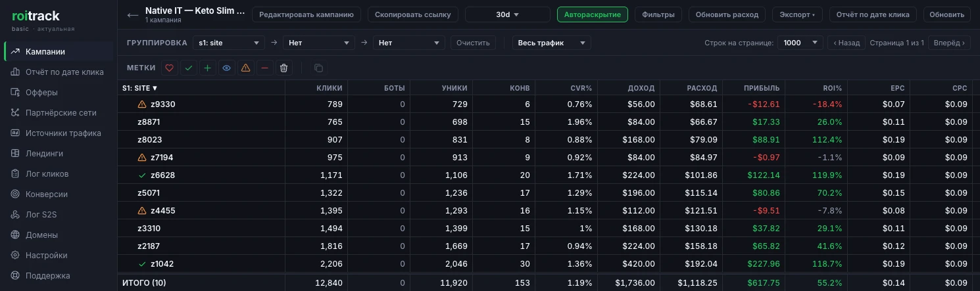The height and width of the screenshot is (291, 980).
Task: Click the plus label icon
Action: (x=208, y=68)
